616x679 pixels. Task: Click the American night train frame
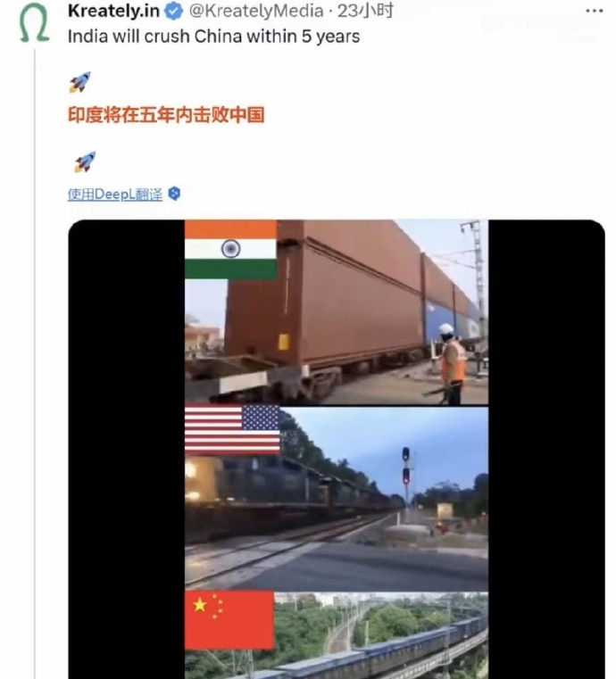[x=337, y=499]
